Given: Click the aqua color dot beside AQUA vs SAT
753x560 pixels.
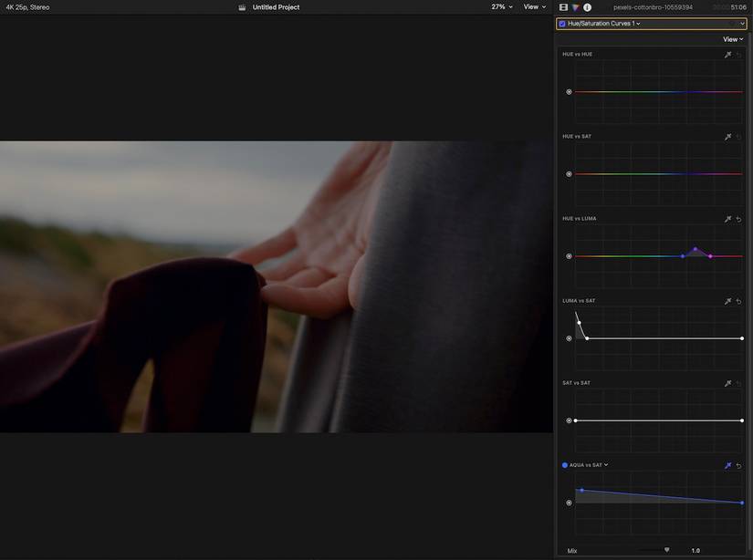Looking at the screenshot, I should (563, 464).
